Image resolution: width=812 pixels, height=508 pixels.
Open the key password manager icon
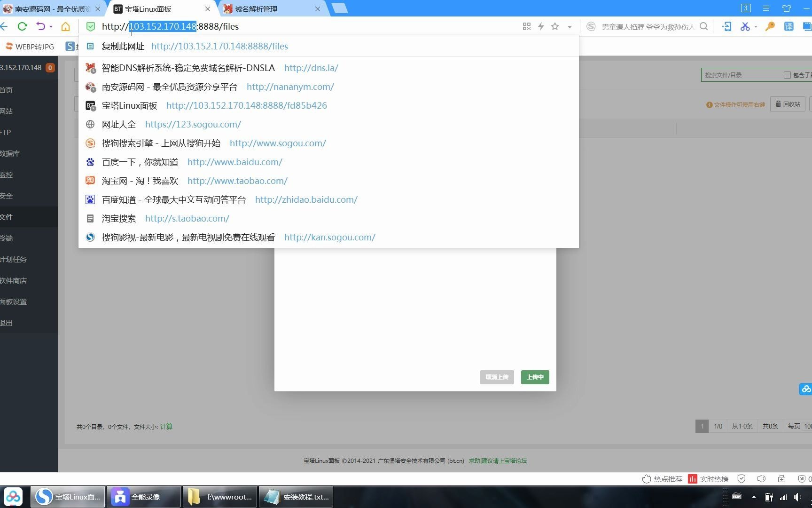(770, 27)
